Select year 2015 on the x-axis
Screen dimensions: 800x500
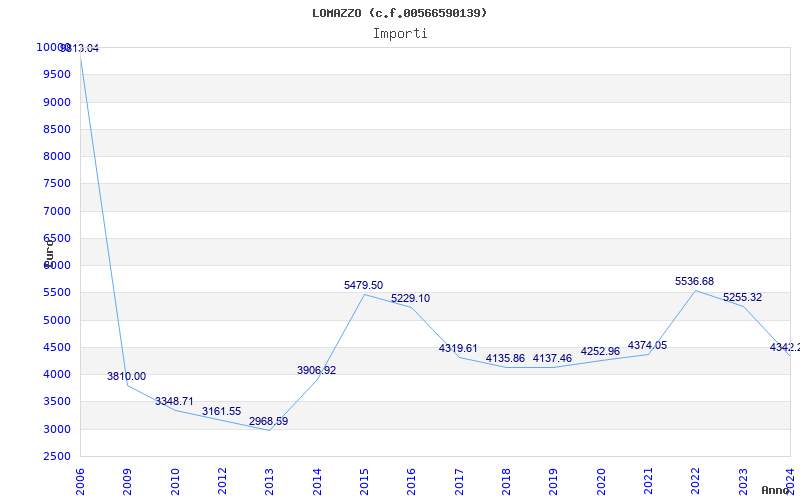coord(364,480)
